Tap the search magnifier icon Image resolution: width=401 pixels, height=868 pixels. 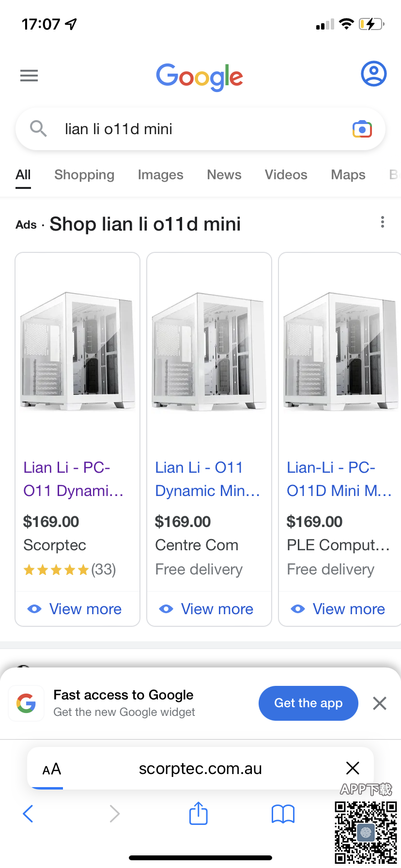pos(38,129)
